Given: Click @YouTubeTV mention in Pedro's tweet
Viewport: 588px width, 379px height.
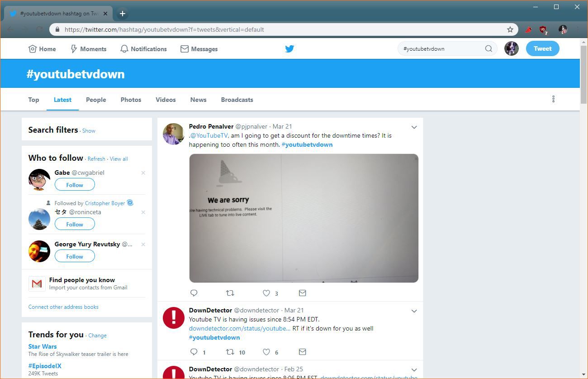Looking at the screenshot, I should (x=209, y=135).
